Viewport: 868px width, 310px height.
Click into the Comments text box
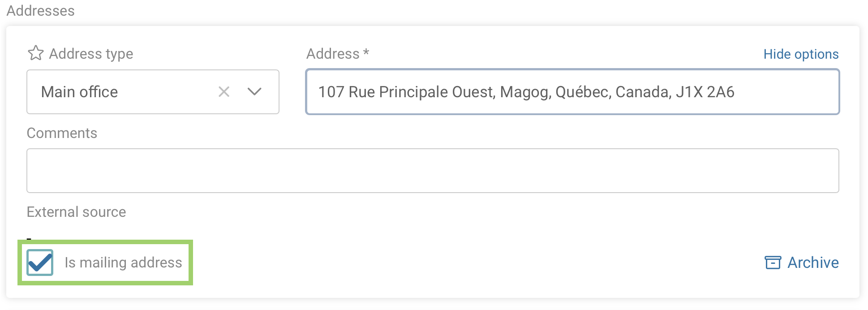(433, 171)
